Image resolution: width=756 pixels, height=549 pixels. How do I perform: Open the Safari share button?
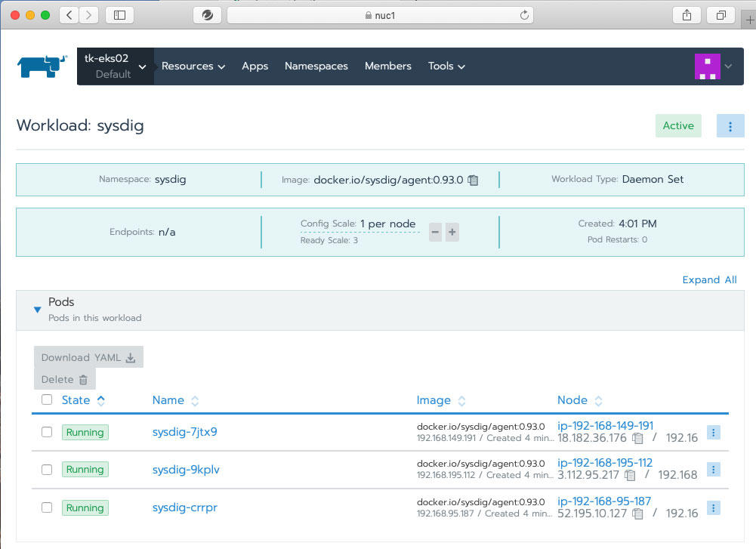(687, 15)
